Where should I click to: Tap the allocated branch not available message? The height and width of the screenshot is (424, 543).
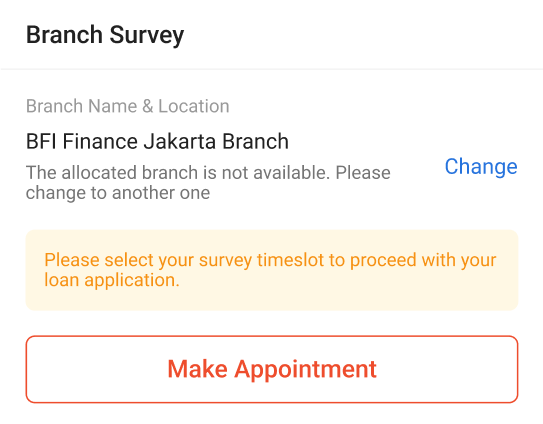point(208,183)
